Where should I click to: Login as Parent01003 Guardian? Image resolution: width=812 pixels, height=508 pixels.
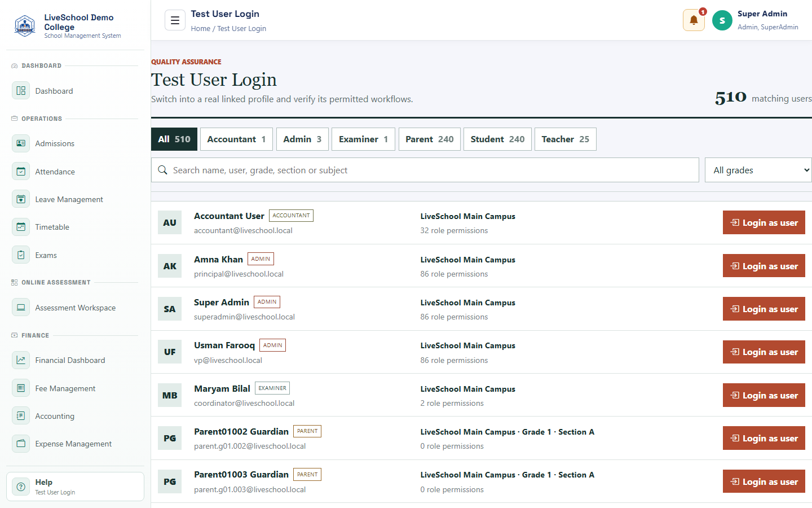[x=764, y=481]
